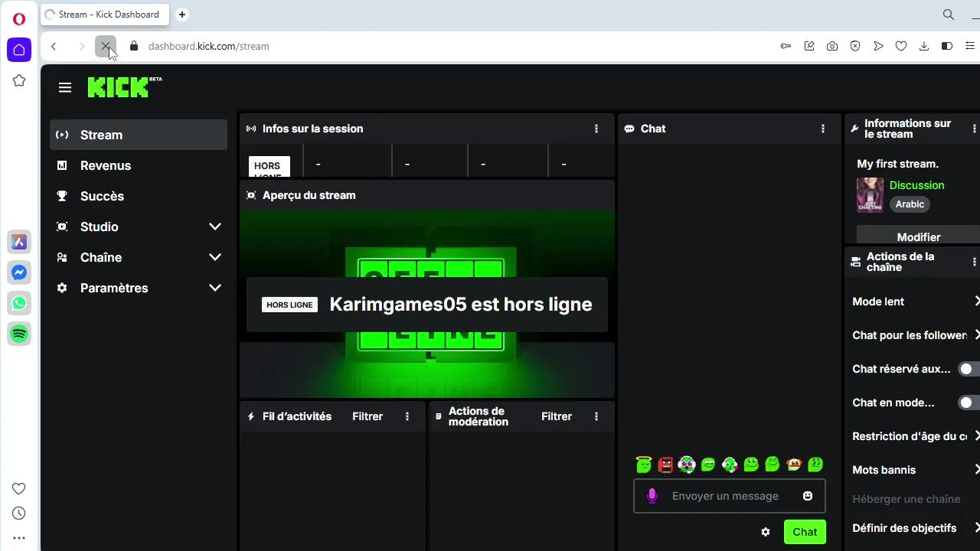
Task: Open Actions de modération three-dot menu
Action: point(596,416)
